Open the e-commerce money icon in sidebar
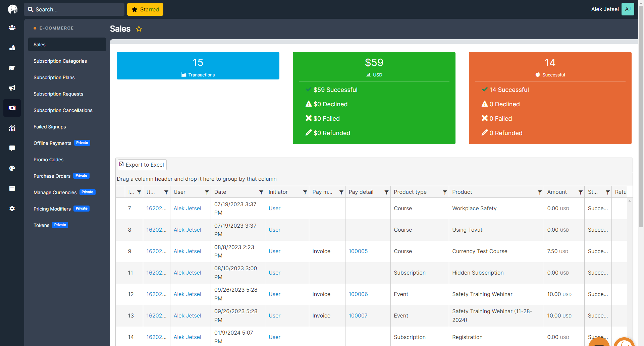This screenshot has height=346, width=644. click(x=12, y=108)
